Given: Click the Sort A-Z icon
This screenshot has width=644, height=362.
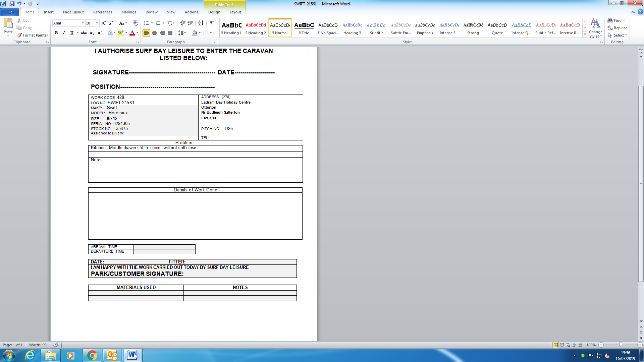Looking at the screenshot, I should point(201,23).
